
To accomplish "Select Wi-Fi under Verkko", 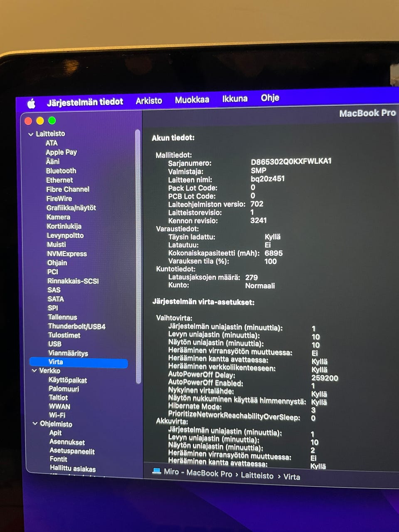I will [x=57, y=415].
